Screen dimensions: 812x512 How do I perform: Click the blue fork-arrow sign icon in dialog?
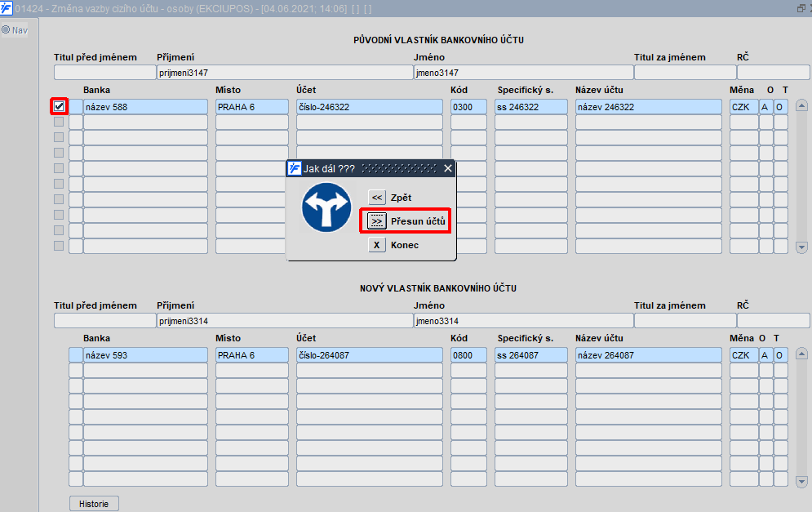tap(326, 207)
